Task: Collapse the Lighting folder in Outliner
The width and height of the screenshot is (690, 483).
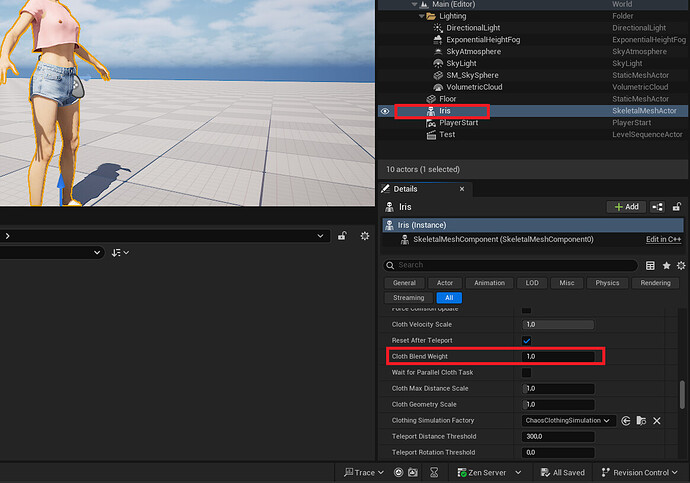Action: [422, 16]
